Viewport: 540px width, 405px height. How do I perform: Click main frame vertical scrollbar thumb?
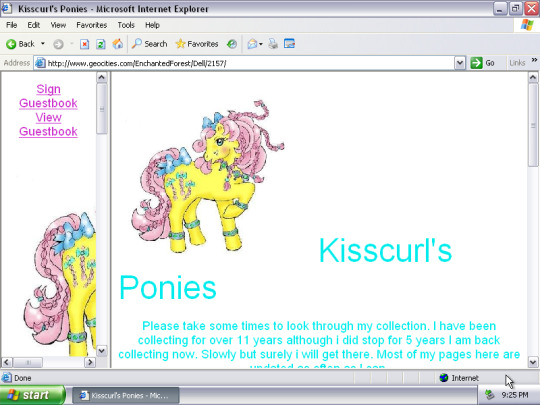[533, 125]
